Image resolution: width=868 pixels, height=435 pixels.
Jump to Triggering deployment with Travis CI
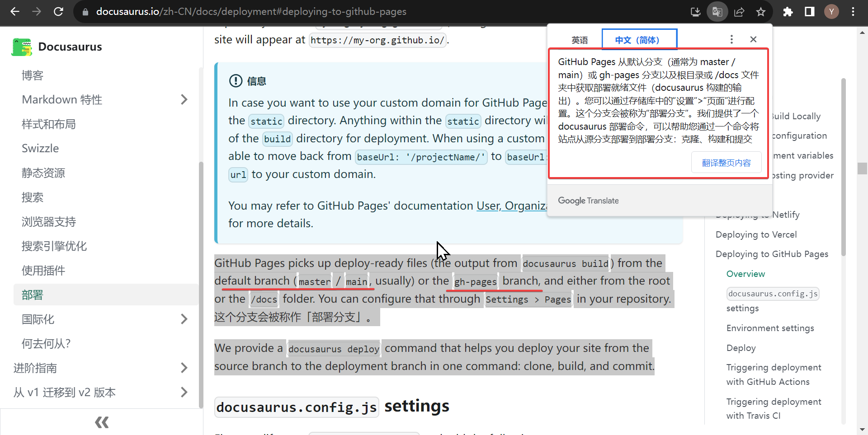coord(774,408)
